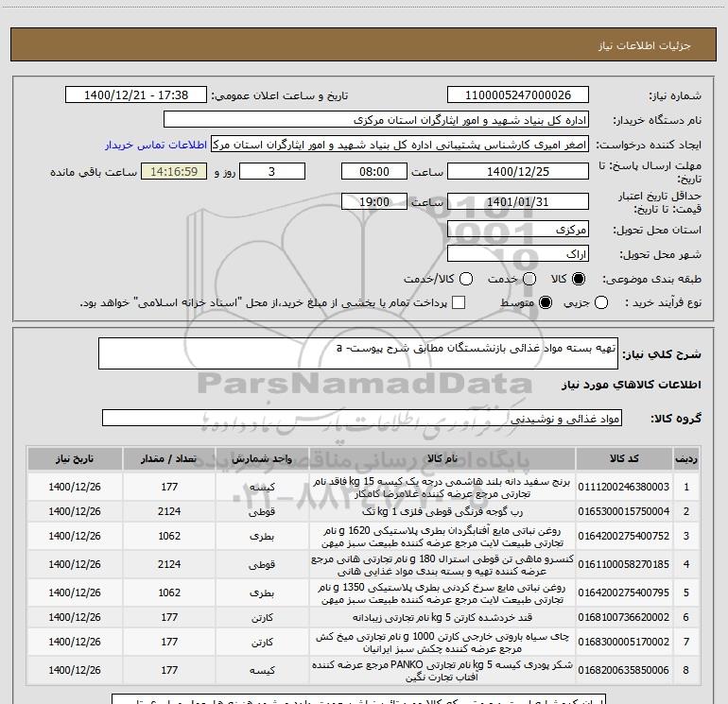Click the جزئیات اطلاعات نیاز page header
Viewport: 728px width, 704px height.
click(x=645, y=45)
